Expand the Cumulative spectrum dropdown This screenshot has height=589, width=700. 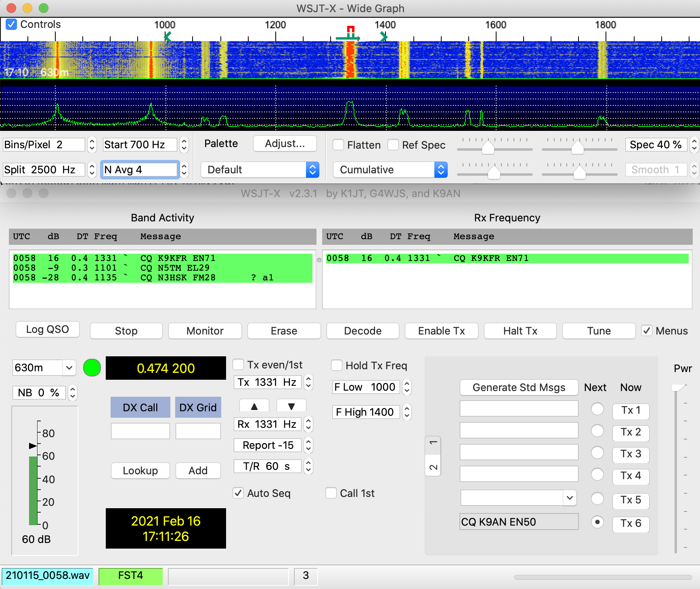[x=390, y=170]
